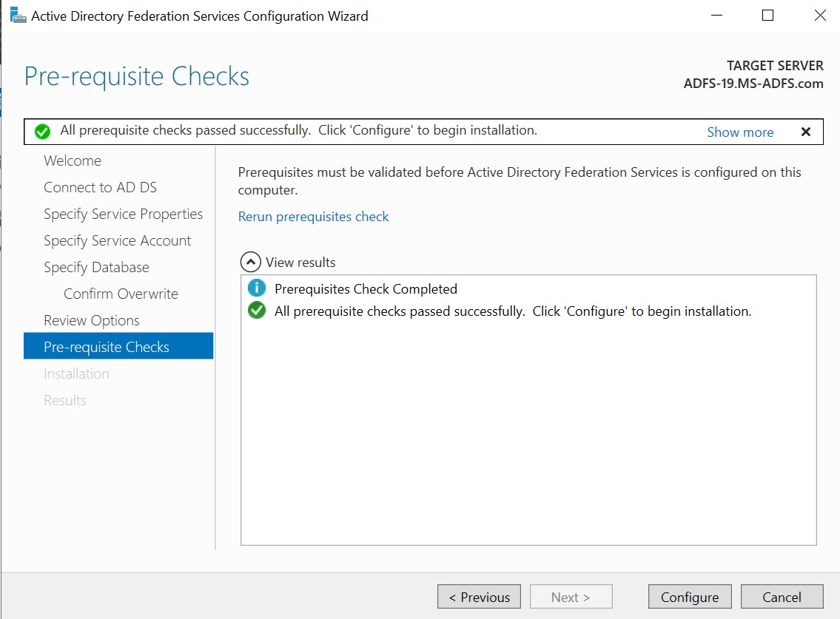Click the blue info icon beside Prerequisites Check Completed
This screenshot has width=840, height=619.
pyautogui.click(x=257, y=288)
